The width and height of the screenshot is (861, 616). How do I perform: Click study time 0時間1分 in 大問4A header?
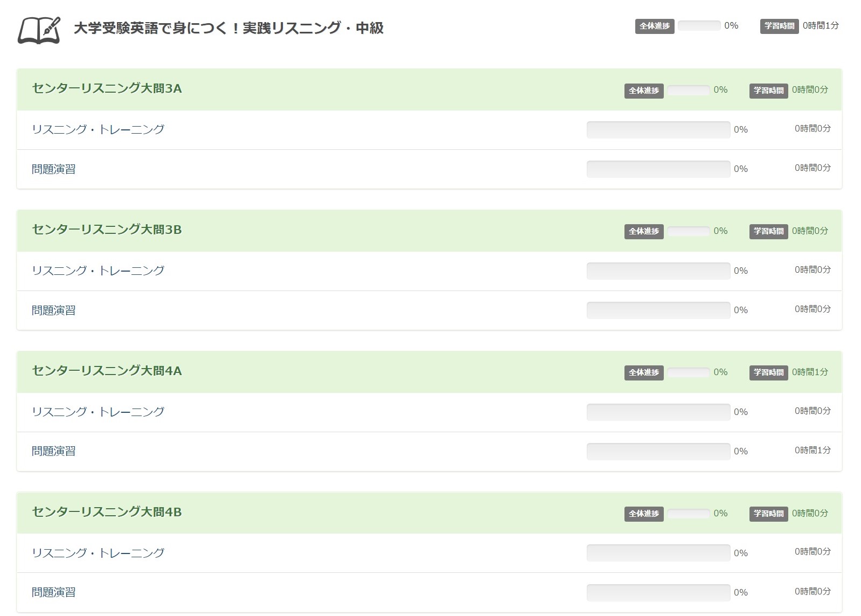click(x=810, y=372)
